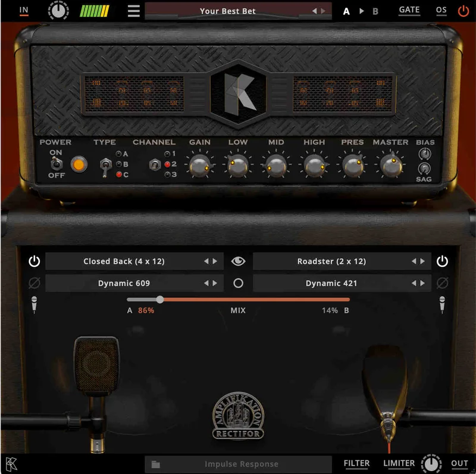Click the 86% mix value for A
The width and height of the screenshot is (476, 474).
(x=146, y=310)
